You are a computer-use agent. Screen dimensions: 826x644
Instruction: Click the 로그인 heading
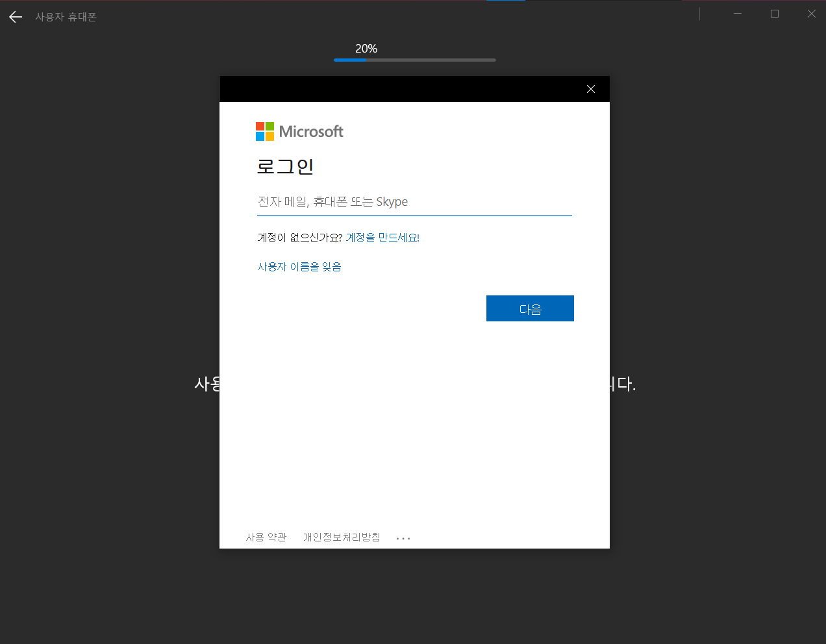(x=286, y=167)
